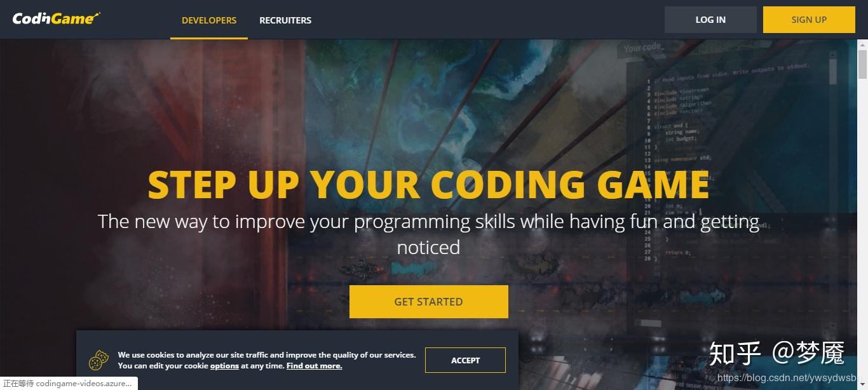Open the Developers tab
Screen dimensions: 868x390
pos(209,20)
